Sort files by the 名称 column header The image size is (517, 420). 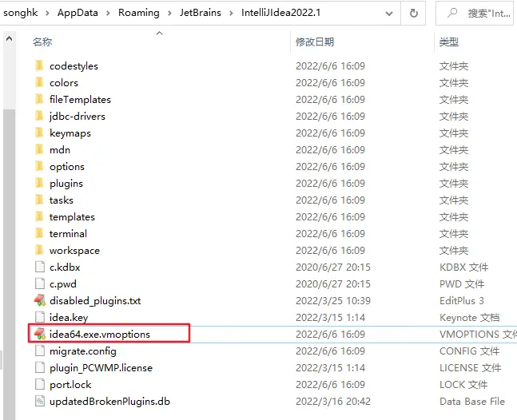tap(42, 42)
